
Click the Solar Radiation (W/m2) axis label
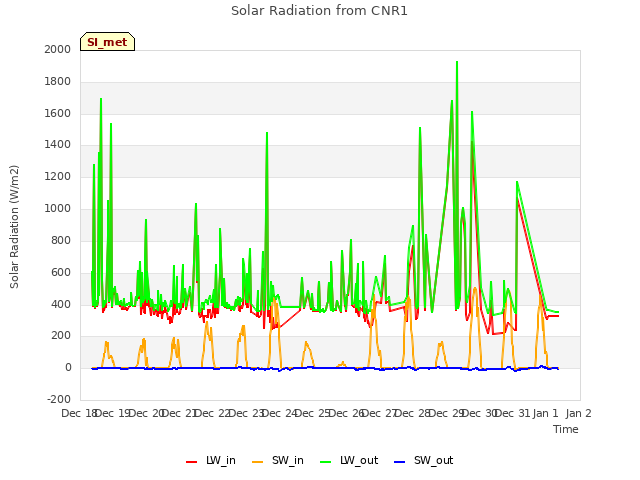click(x=14, y=227)
